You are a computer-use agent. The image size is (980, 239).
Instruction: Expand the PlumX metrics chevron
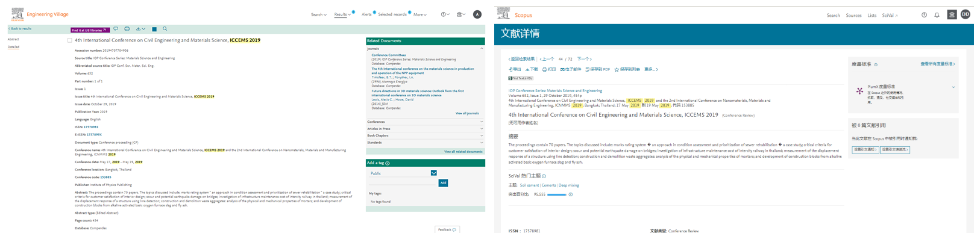tap(953, 87)
